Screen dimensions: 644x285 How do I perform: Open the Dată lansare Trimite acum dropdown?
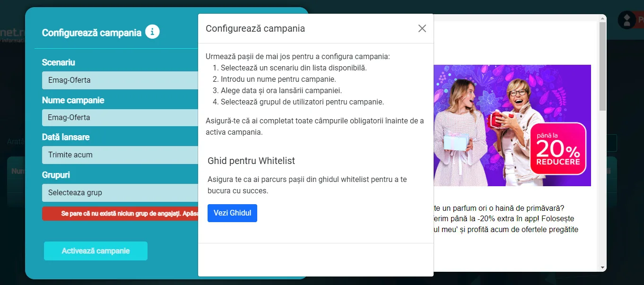(120, 155)
